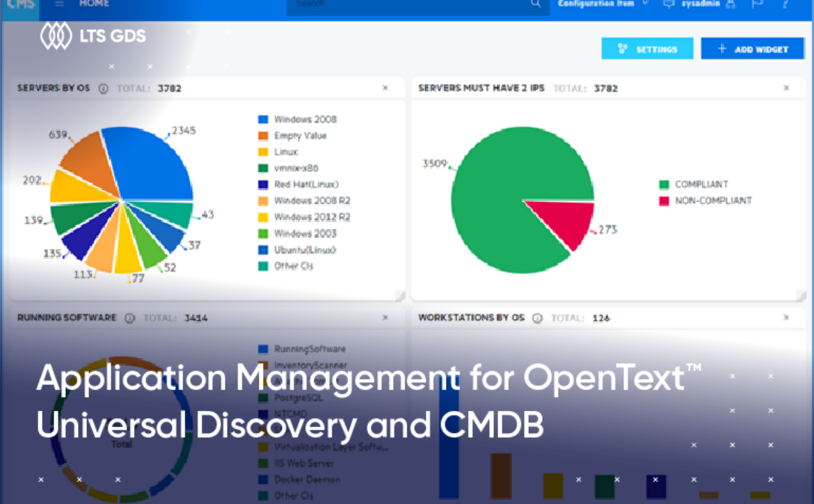Close the Servers Must Have 2 IPs widget
This screenshot has height=504, width=814.
tap(786, 88)
